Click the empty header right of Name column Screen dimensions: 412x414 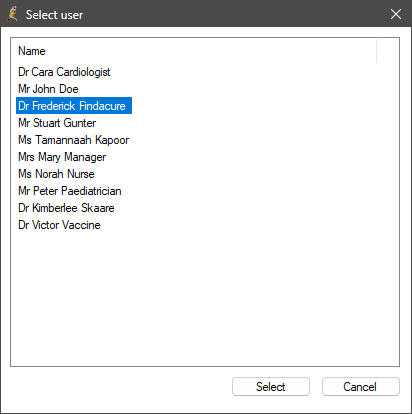pyautogui.click(x=388, y=51)
